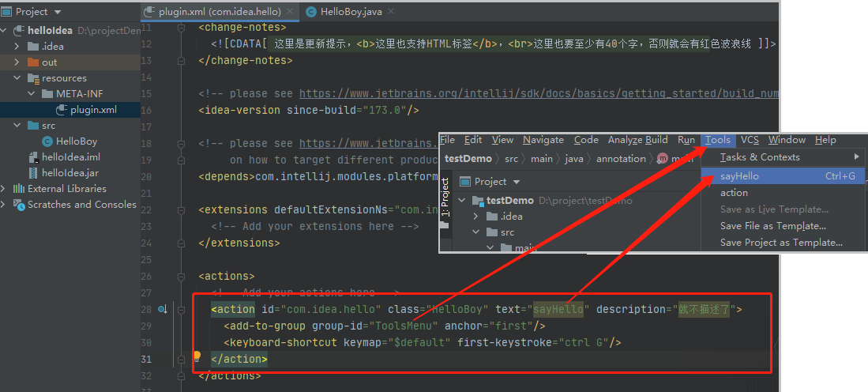Click the testDemo folder icon in inset window
The height and width of the screenshot is (392, 868).
(x=477, y=201)
